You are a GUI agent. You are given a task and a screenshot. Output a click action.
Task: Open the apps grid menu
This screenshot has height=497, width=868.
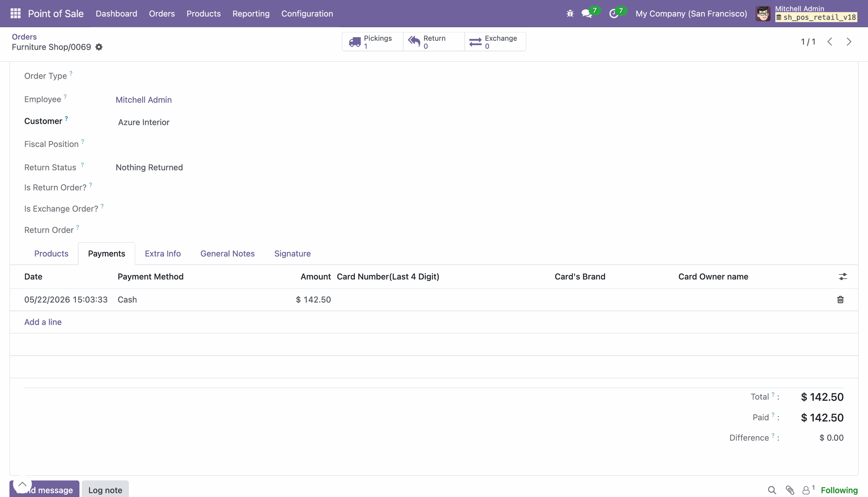tap(15, 14)
